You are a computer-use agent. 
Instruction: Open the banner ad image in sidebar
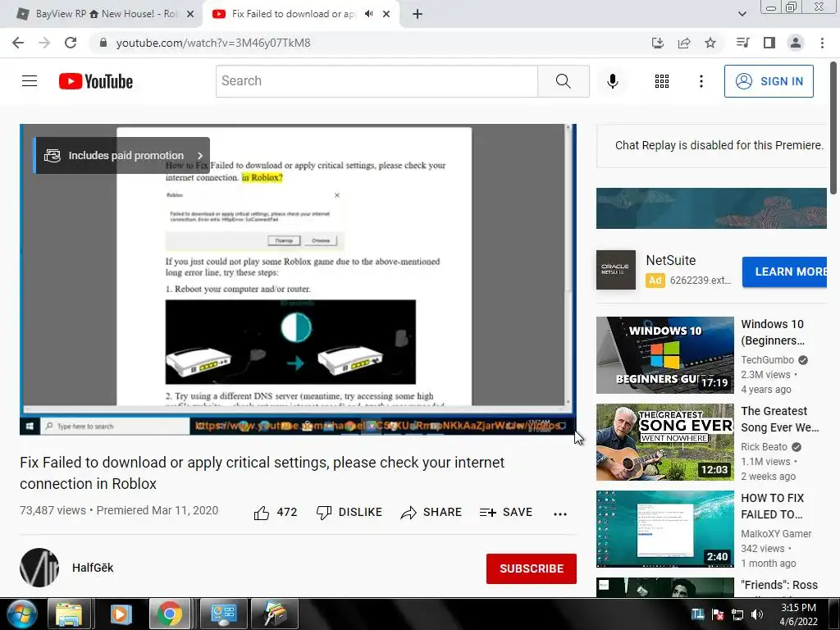point(711,208)
